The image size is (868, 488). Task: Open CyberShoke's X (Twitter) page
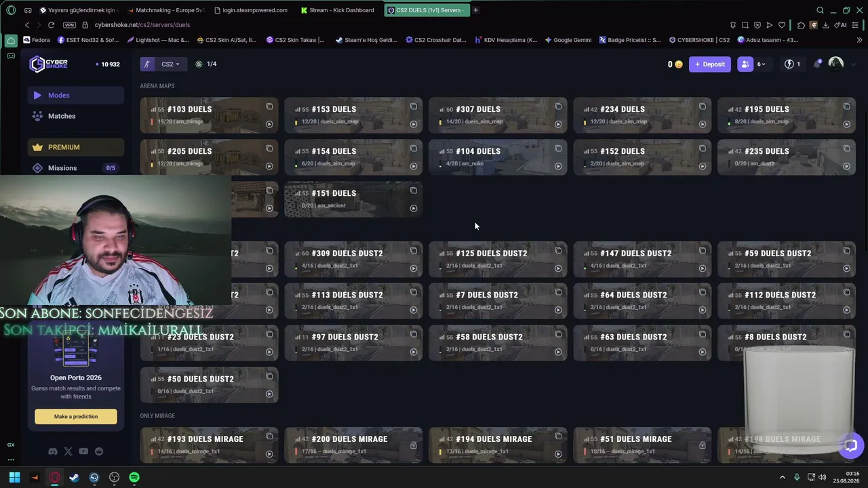click(68, 451)
